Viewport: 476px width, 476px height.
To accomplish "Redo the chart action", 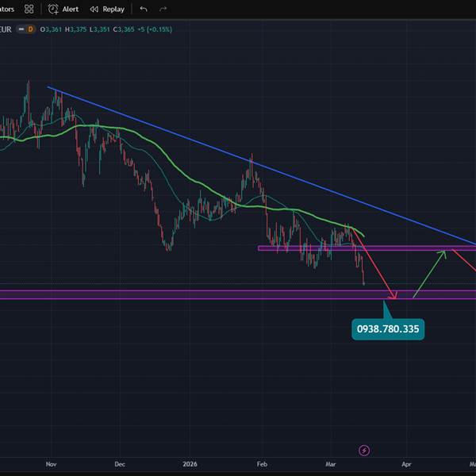I will point(163,9).
